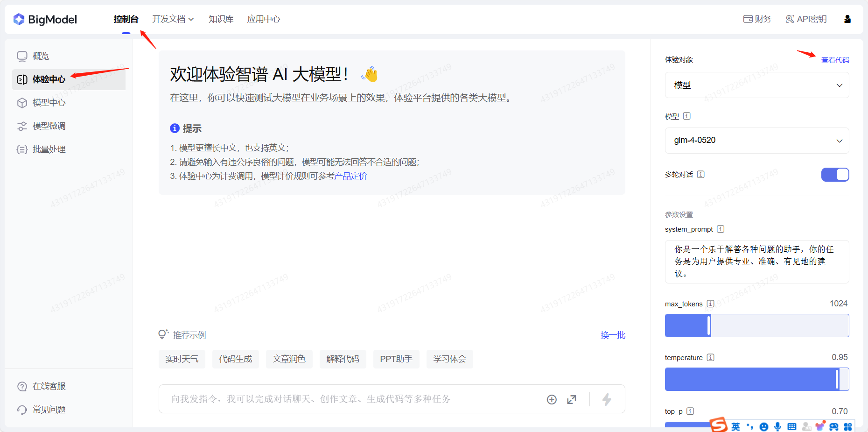Screen dimensions: 868x432
Task: Select the 代码生成 example
Action: pyautogui.click(x=235, y=359)
